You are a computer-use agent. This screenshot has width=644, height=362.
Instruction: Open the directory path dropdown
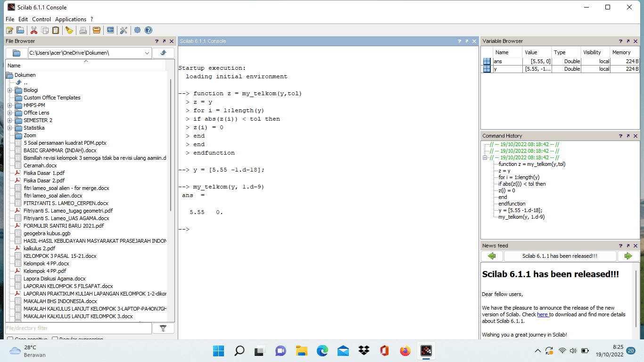point(147,53)
